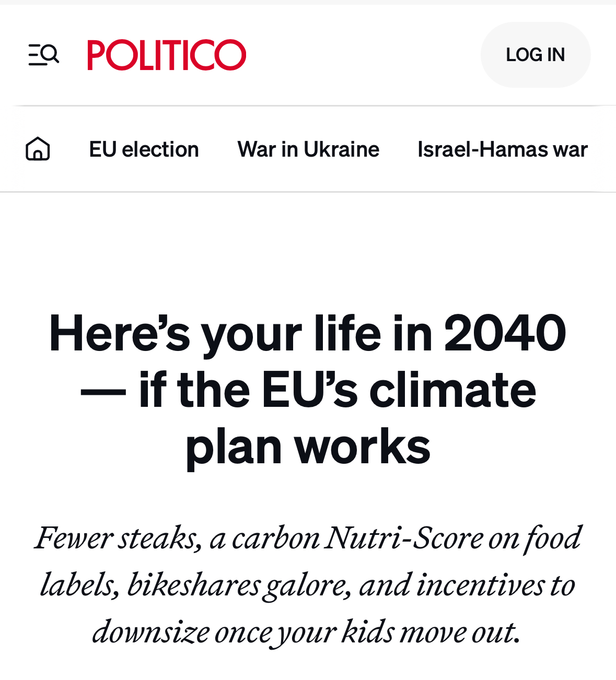This screenshot has width=616, height=680.
Task: Click the POLITICO logo
Action: [167, 55]
